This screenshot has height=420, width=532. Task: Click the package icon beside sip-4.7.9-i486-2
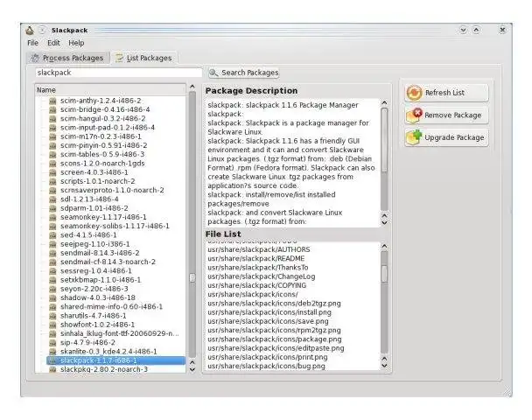click(52, 343)
